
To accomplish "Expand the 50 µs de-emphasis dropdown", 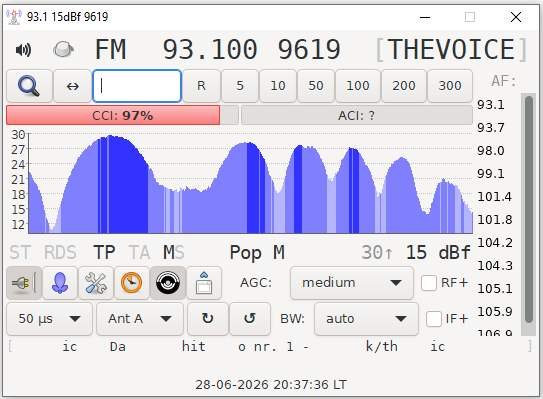I will coord(50,319).
